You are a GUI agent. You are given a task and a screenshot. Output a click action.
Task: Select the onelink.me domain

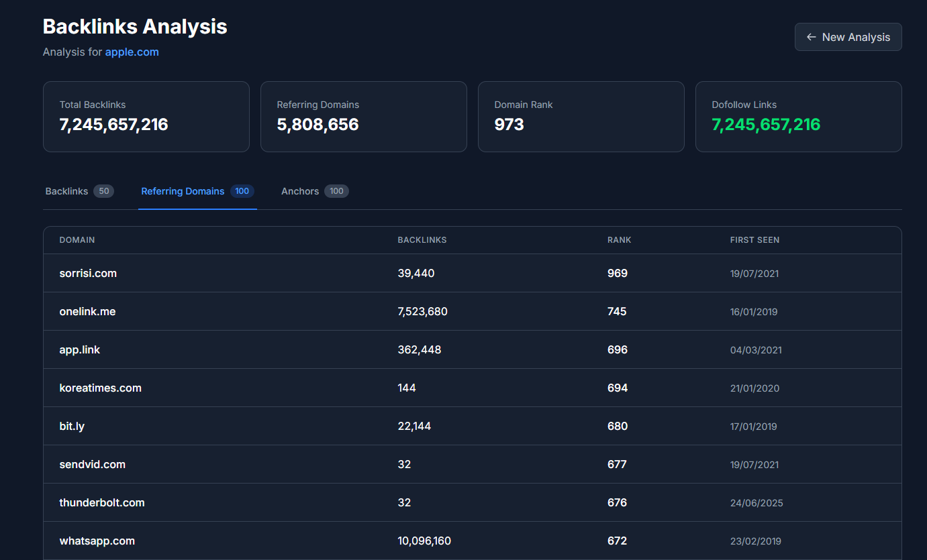tap(87, 311)
